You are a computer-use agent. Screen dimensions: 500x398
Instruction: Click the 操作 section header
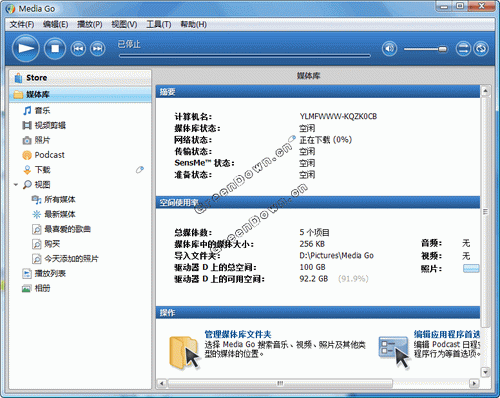318,313
